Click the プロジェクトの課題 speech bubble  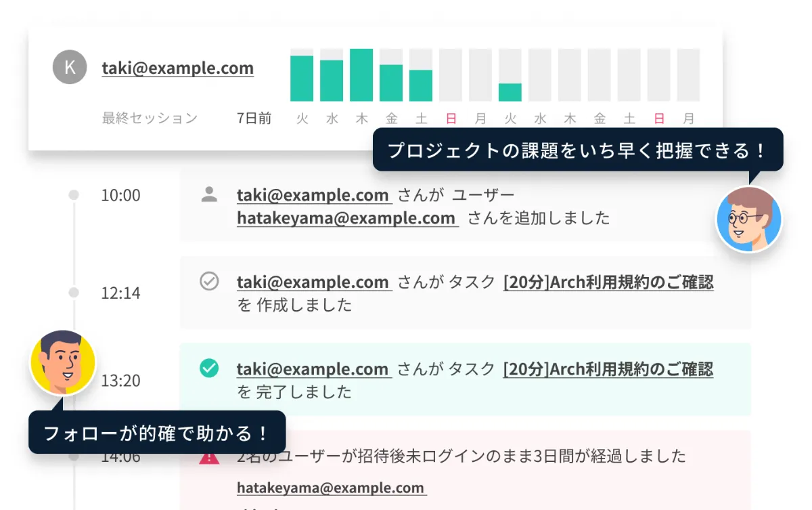pyautogui.click(x=577, y=150)
